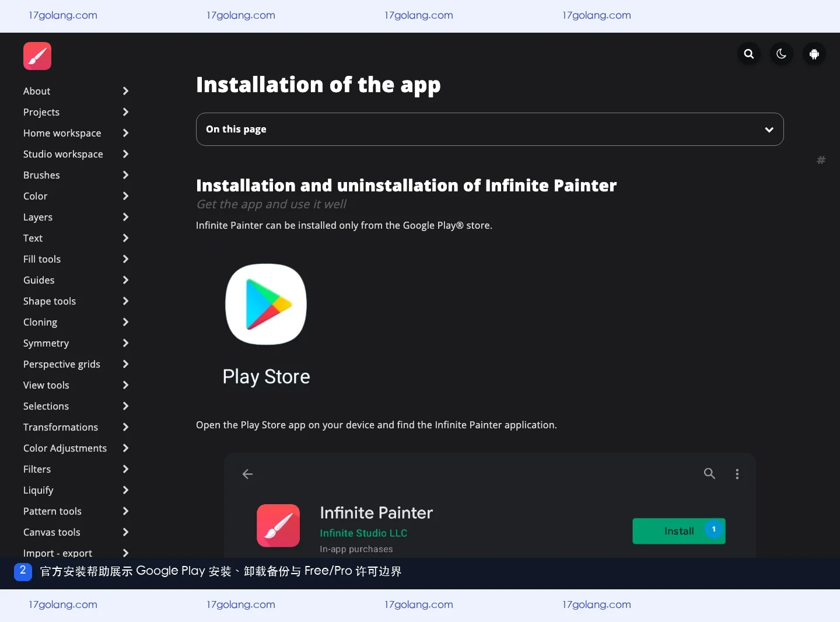This screenshot has width=840, height=622.
Task: Expand the Brushes section chevron
Action: pos(125,175)
